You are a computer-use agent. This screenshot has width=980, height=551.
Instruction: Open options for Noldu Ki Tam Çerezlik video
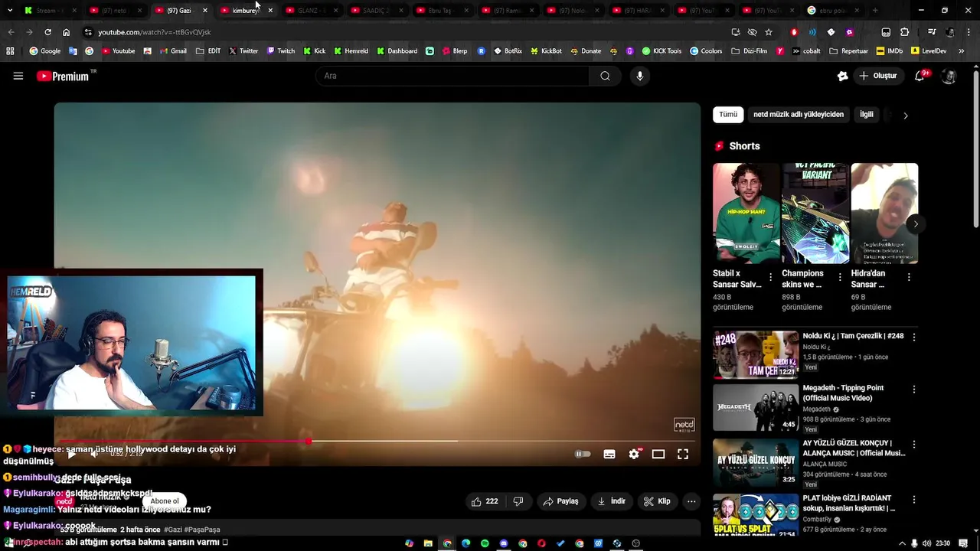point(913,337)
